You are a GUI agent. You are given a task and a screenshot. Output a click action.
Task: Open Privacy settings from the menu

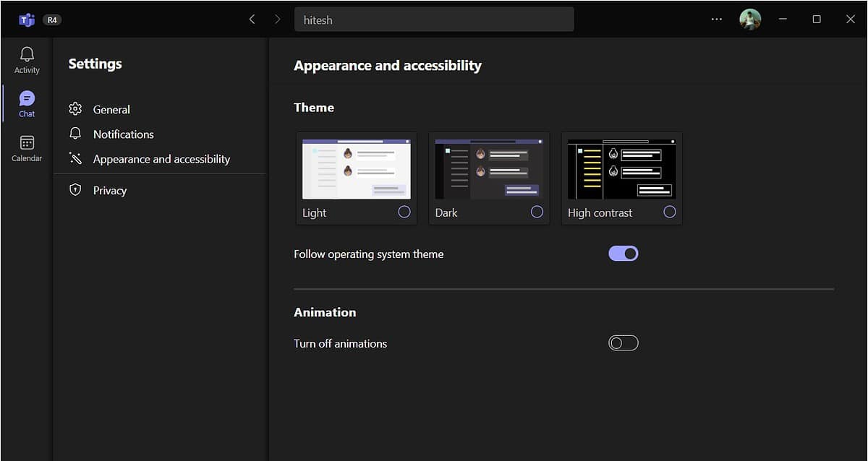click(110, 190)
